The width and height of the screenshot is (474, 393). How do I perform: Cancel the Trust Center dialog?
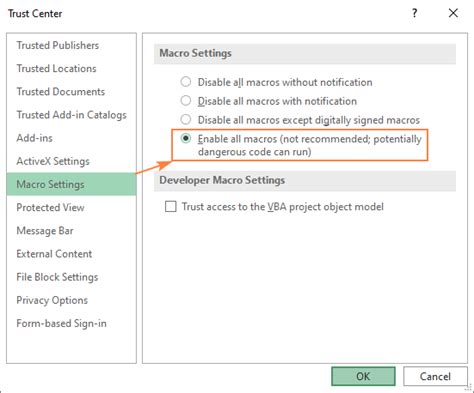point(435,376)
